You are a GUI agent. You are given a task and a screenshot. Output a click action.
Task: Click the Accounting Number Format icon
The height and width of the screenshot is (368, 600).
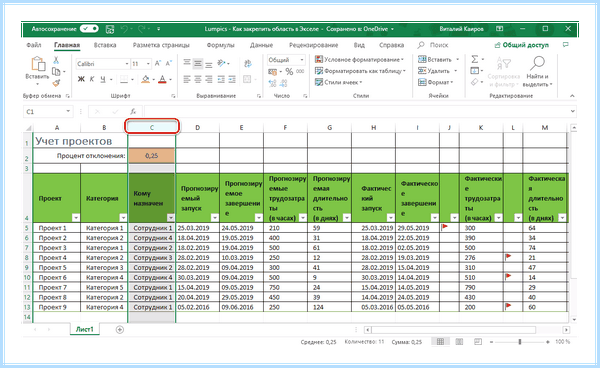273,72
